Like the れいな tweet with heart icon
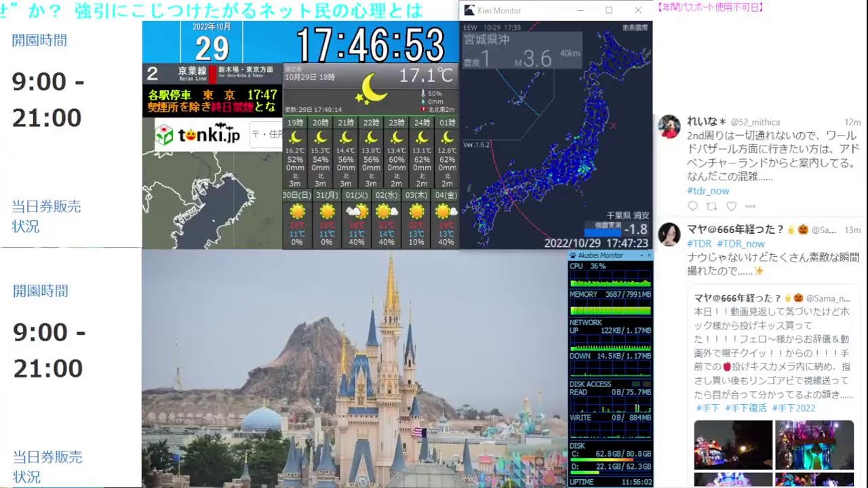This screenshot has width=868, height=488. (731, 206)
